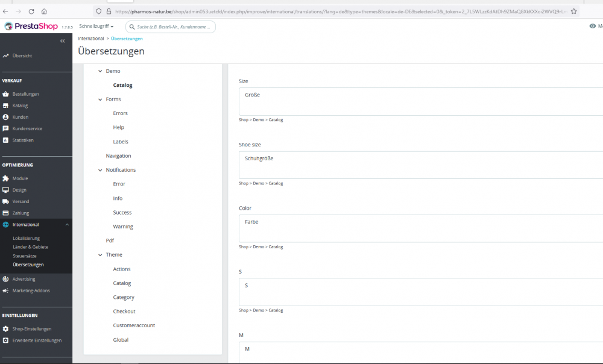
Task: Open Shop > Demo > Catalog link
Action: click(260, 120)
